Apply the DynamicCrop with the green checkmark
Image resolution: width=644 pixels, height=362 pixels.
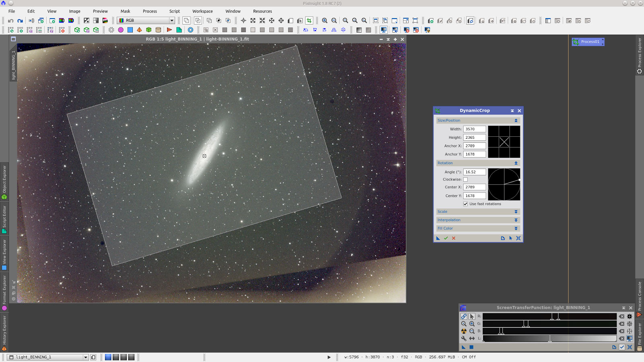click(x=446, y=238)
